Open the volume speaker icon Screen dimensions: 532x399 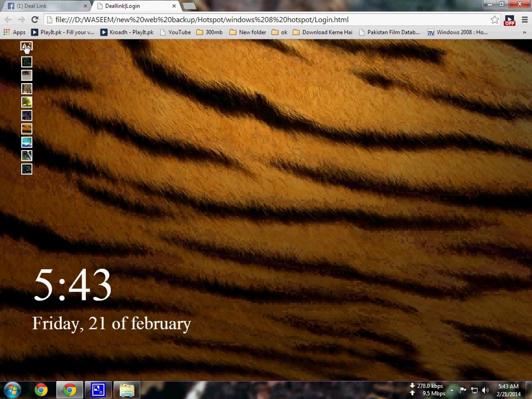[x=485, y=390]
